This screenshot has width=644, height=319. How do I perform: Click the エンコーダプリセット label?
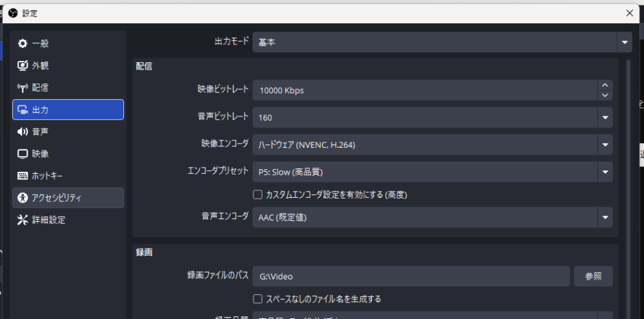click(218, 170)
